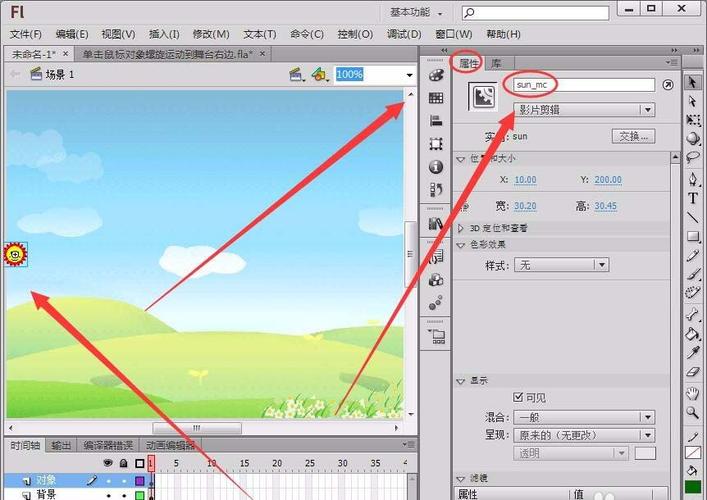707x500 pixels.
Task: Open the 样式 color style dropdown
Action: [x=561, y=265]
